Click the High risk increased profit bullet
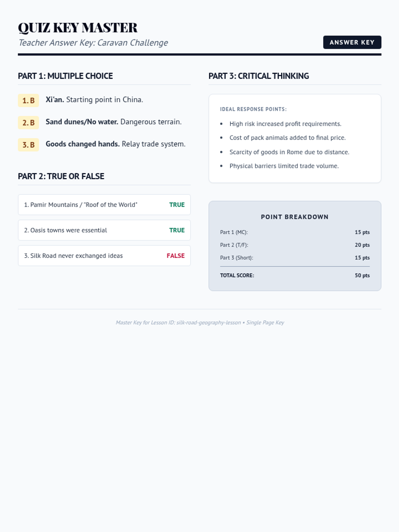This screenshot has height=532, width=399. pos(285,124)
